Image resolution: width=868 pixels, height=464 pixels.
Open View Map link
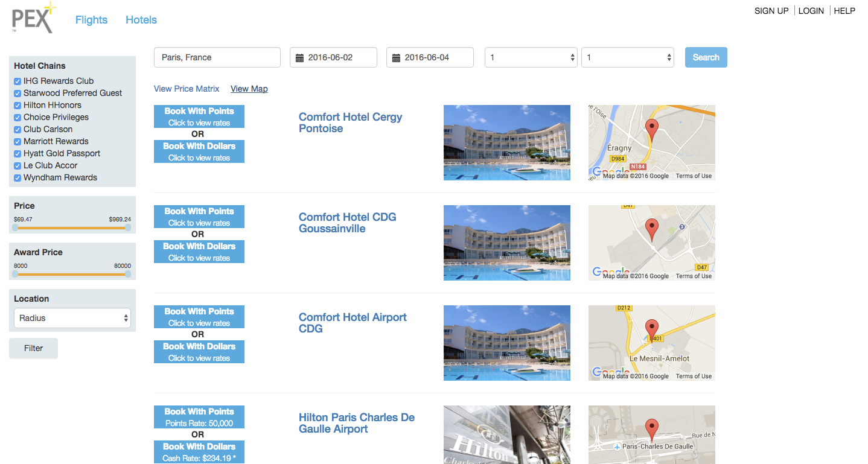click(x=249, y=89)
